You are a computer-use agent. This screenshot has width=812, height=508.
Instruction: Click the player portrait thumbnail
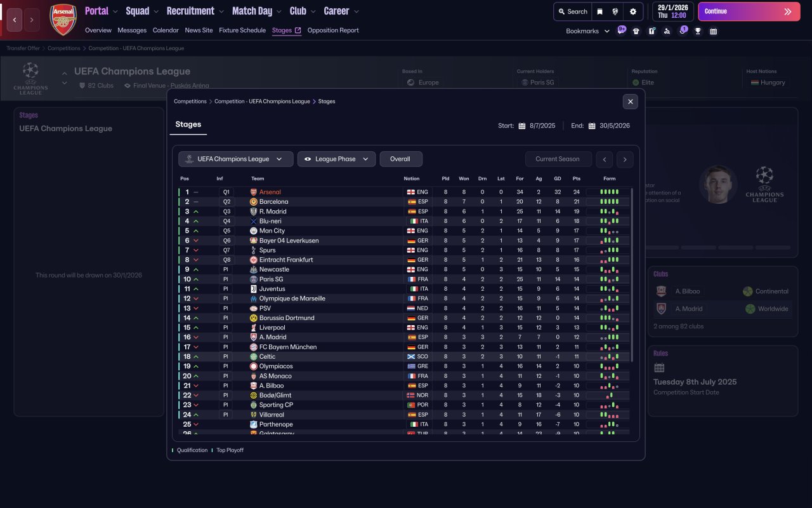(x=718, y=185)
